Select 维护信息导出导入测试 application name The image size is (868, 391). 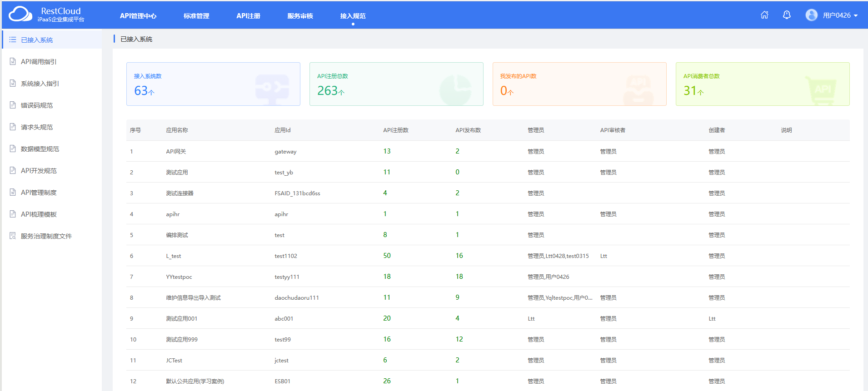click(x=193, y=297)
